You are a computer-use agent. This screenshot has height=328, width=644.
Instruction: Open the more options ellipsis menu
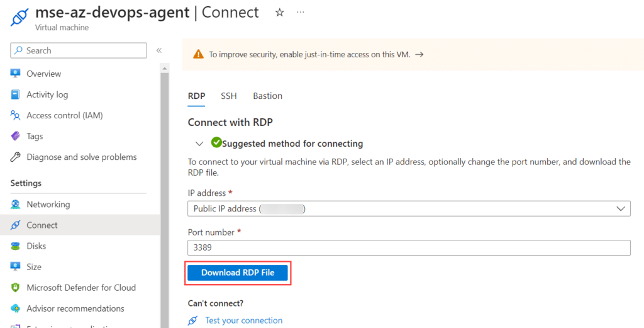(301, 13)
